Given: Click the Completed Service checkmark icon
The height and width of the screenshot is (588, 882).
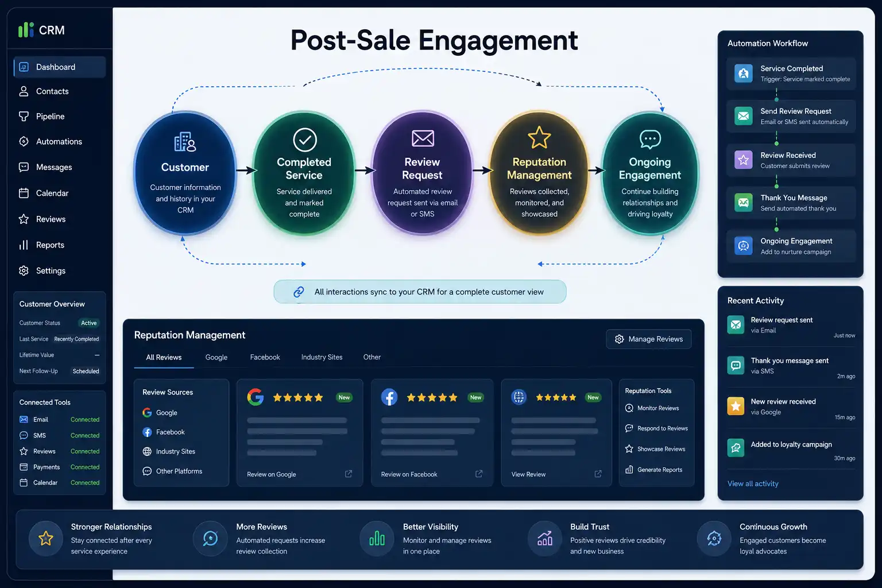Looking at the screenshot, I should pos(305,140).
